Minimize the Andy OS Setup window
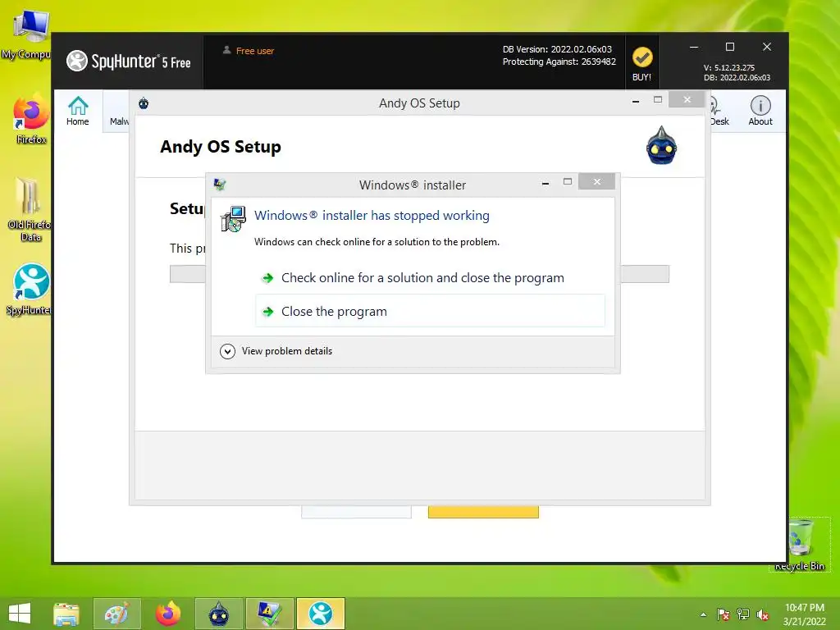Viewport: 840px width, 630px height. pyautogui.click(x=636, y=101)
